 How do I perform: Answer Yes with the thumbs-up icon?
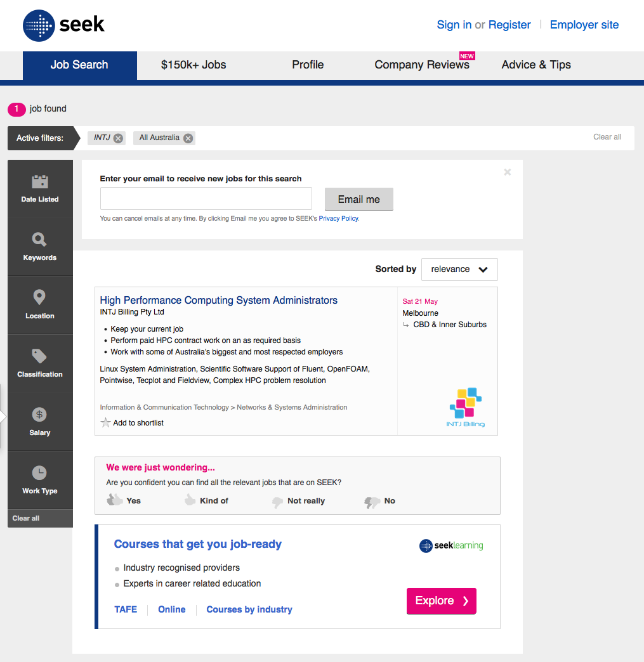(x=114, y=500)
